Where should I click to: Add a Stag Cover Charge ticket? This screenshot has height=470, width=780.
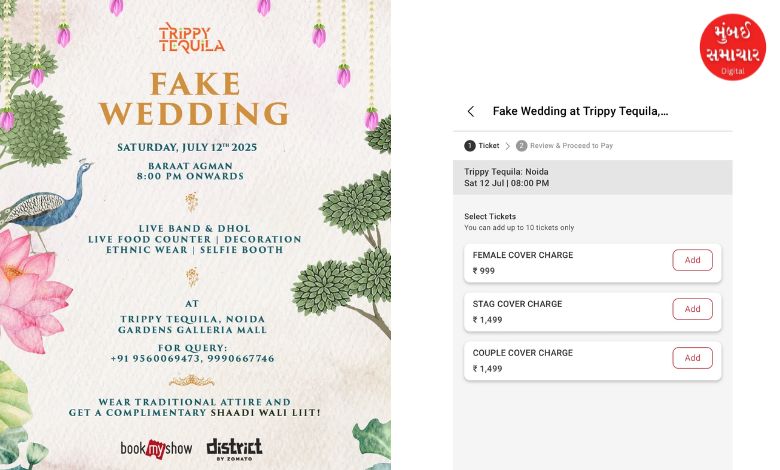(692, 309)
